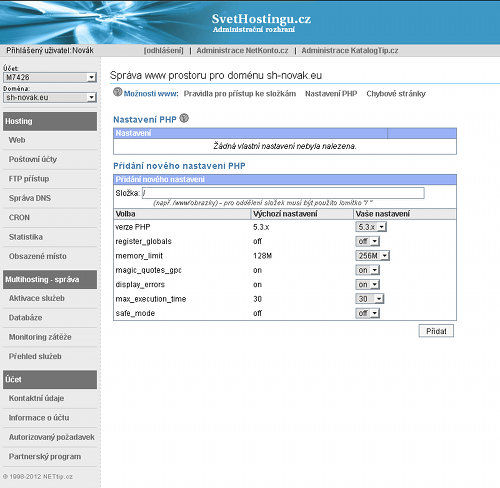Click into the Složka input field
The image size is (500, 488).
[283, 193]
